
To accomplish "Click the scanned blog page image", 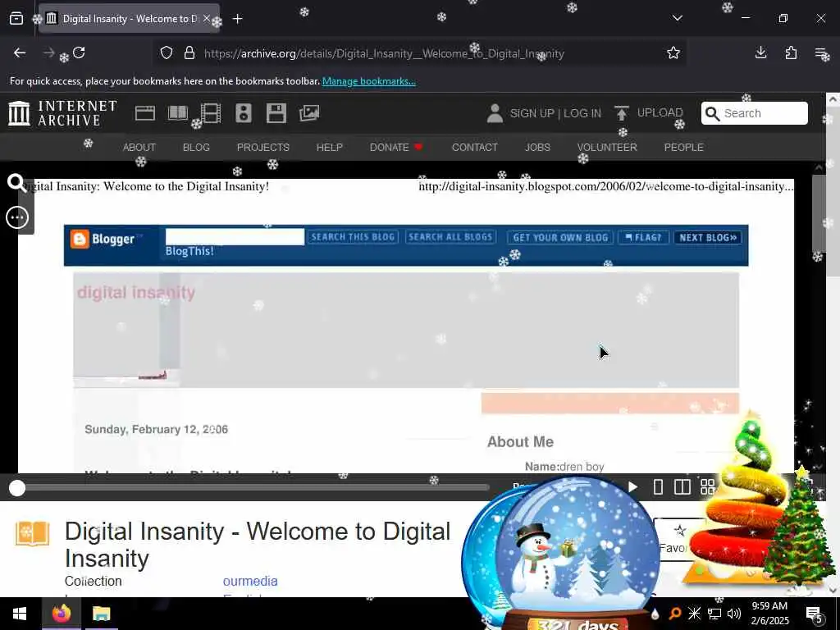I will pyautogui.click(x=405, y=326).
